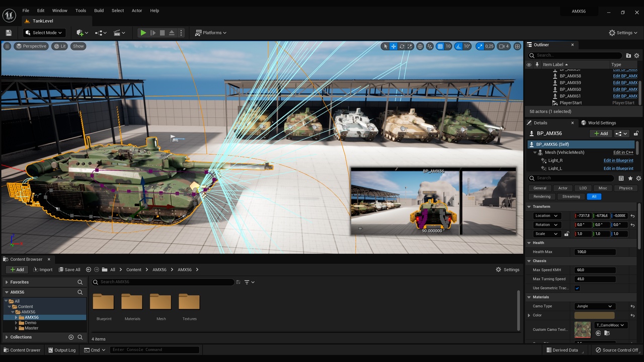Open the viewport hamburger options menu

point(7,46)
